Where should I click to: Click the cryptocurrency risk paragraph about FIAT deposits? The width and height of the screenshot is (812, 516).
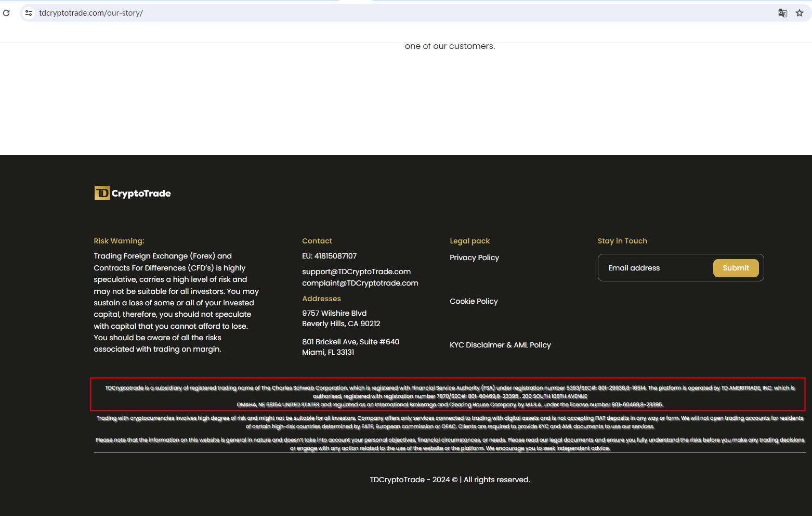[x=450, y=422]
